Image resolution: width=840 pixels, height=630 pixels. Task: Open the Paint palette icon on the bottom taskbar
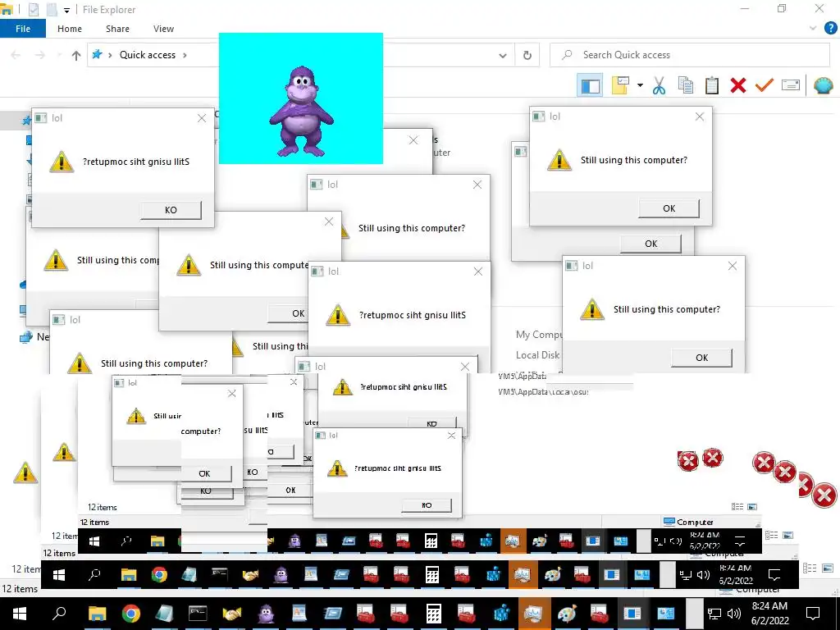coord(566,614)
